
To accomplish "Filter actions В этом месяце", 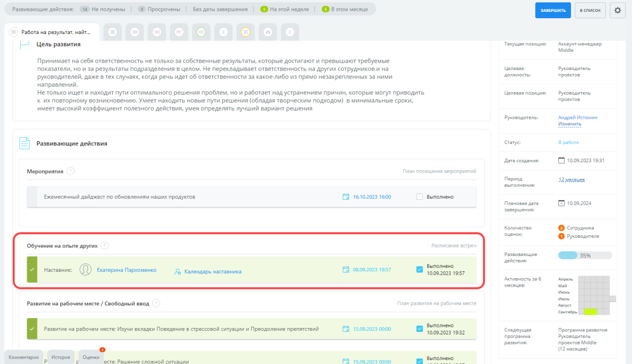I will (x=345, y=9).
